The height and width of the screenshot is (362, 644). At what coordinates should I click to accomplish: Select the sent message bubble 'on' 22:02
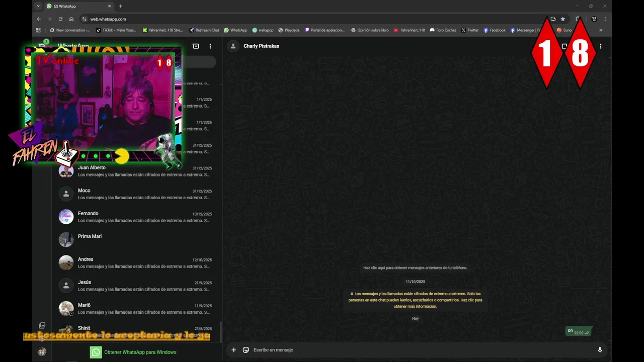pyautogui.click(x=579, y=331)
